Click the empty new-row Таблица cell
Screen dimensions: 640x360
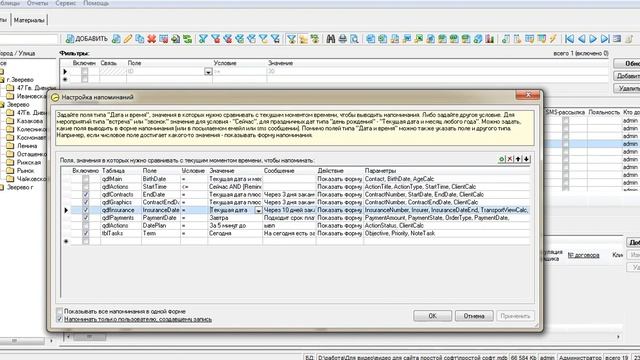[x=121, y=241]
